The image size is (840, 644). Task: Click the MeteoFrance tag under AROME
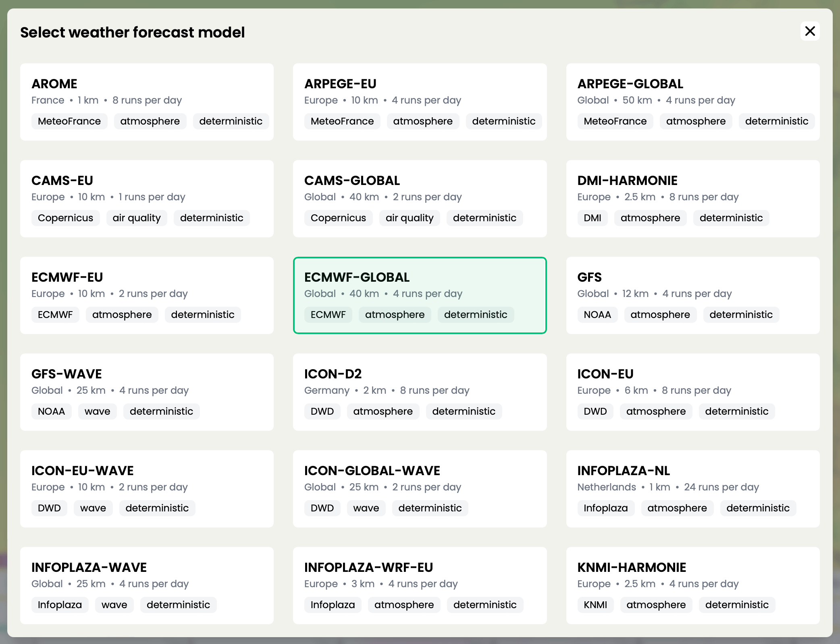point(69,121)
